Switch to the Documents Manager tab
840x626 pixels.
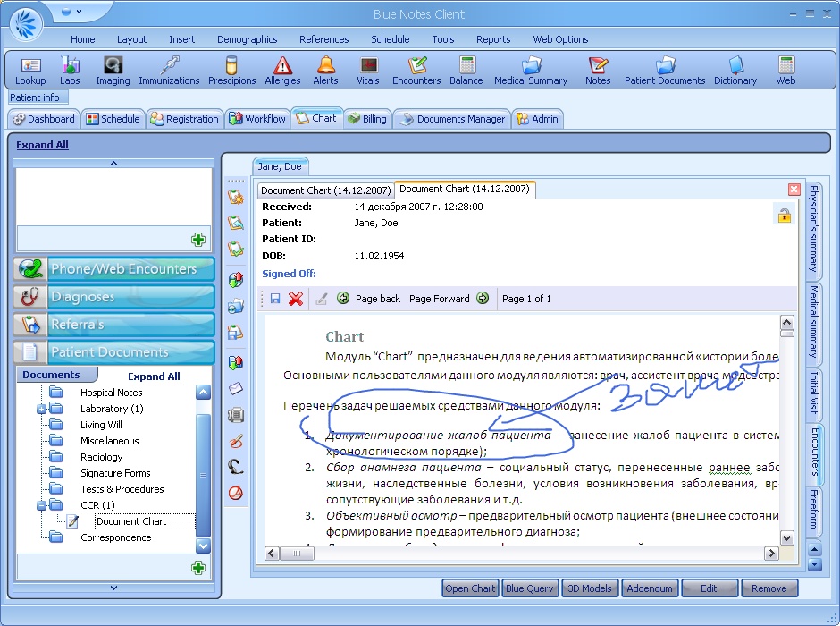tap(453, 119)
